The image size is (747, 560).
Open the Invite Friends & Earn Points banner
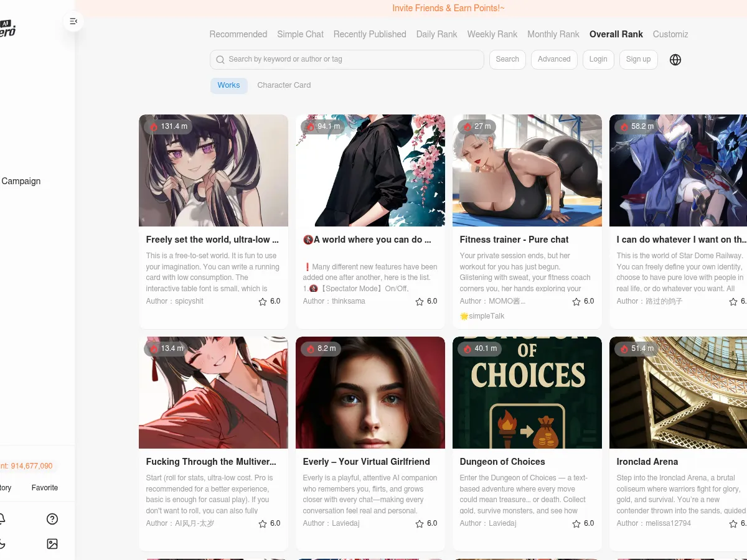tap(448, 8)
